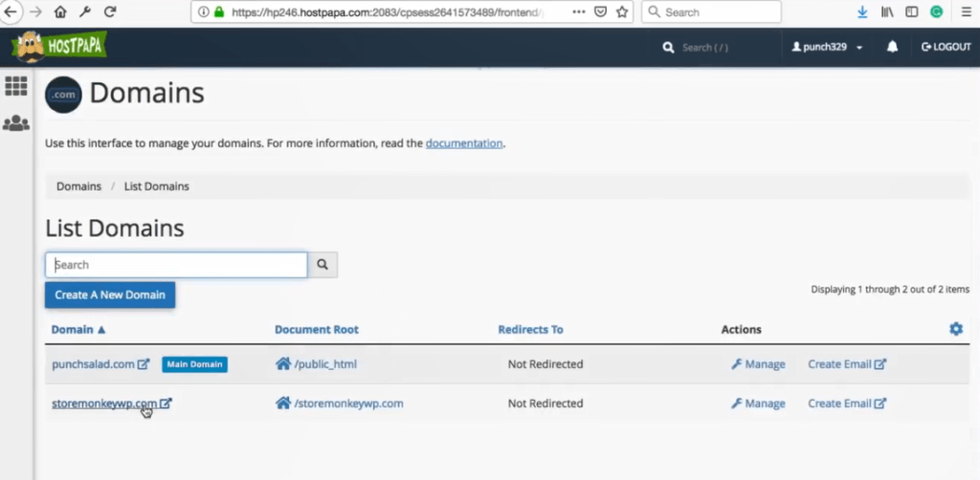Click the Main Domain badge
The width and height of the screenshot is (980, 480).
point(194,364)
